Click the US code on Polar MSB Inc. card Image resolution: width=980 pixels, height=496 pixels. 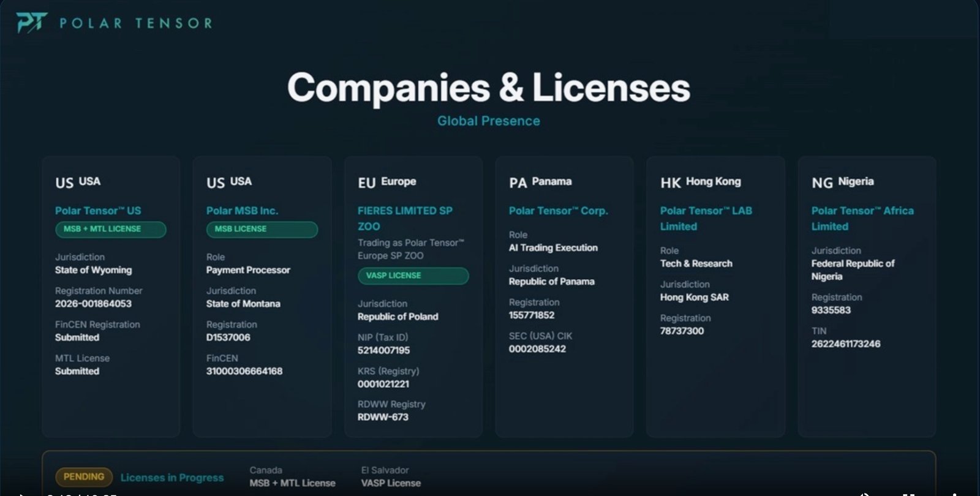(216, 183)
